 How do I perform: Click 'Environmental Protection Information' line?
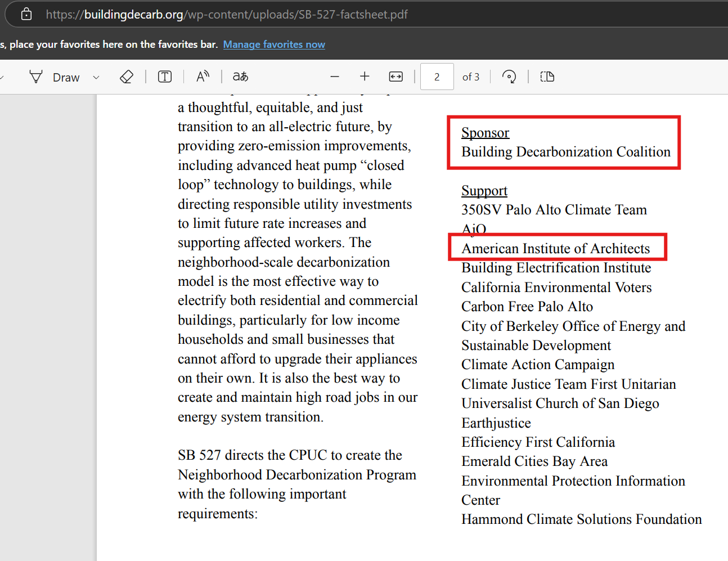(573, 481)
